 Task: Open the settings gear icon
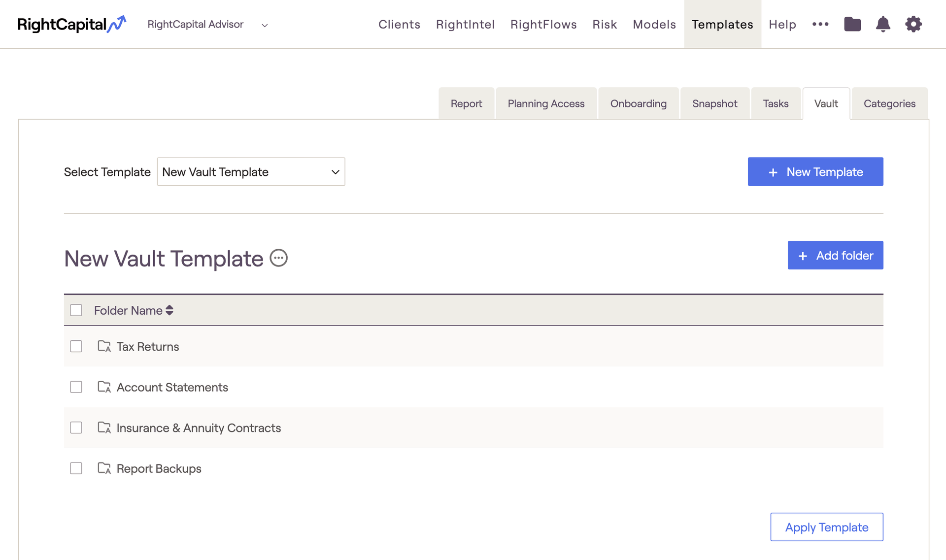pyautogui.click(x=913, y=24)
